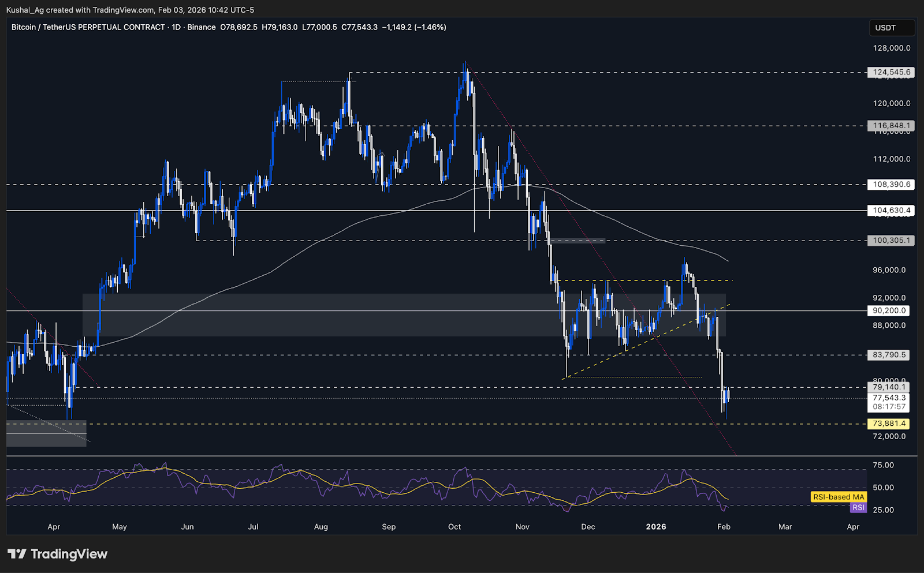Select the purple RSI label tag
The image size is (924, 573).
[x=858, y=508]
